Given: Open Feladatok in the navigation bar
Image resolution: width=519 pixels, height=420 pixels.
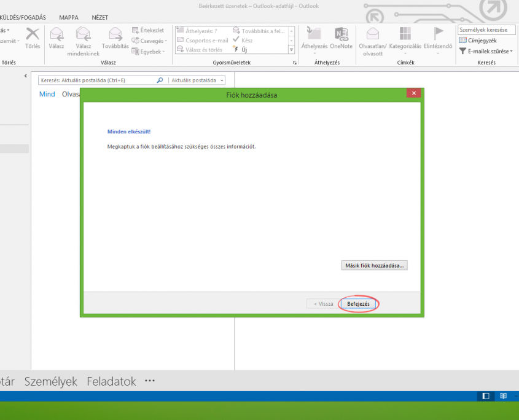Looking at the screenshot, I should 111,381.
